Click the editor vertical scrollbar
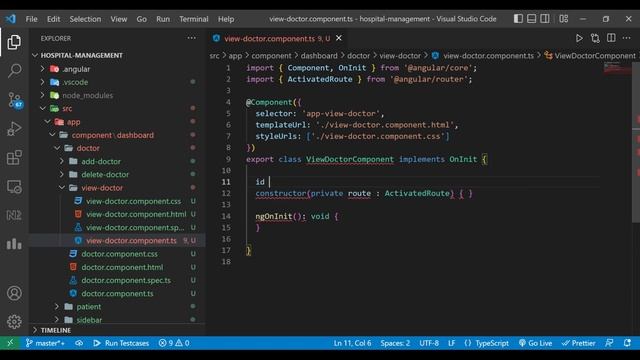 pyautogui.click(x=636, y=142)
